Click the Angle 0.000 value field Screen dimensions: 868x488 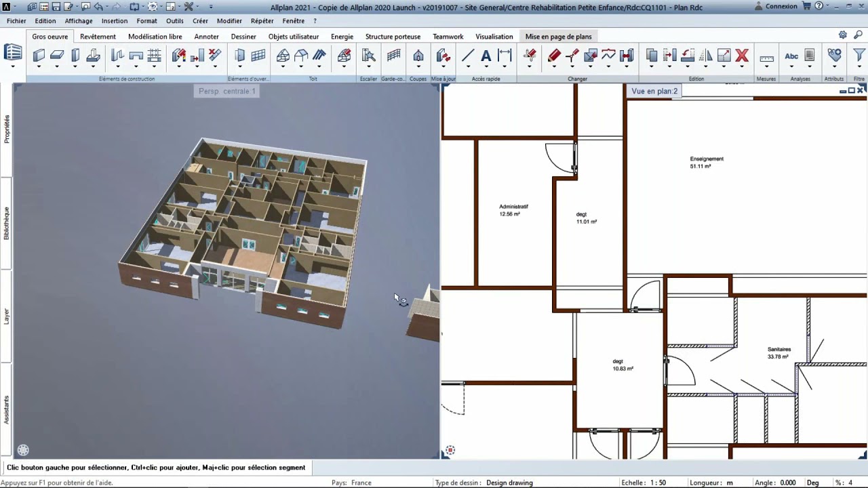[787, 483]
